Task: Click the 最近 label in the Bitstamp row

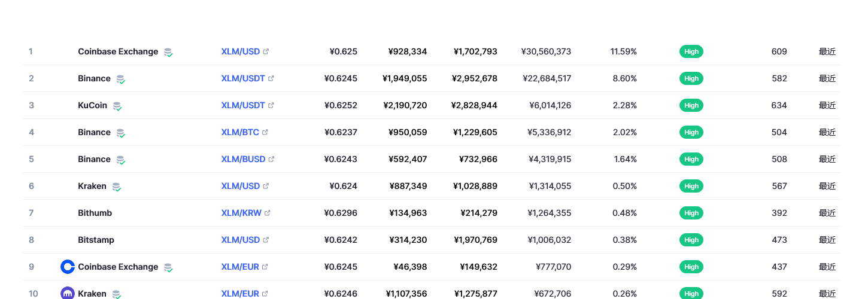Action: tap(827, 240)
